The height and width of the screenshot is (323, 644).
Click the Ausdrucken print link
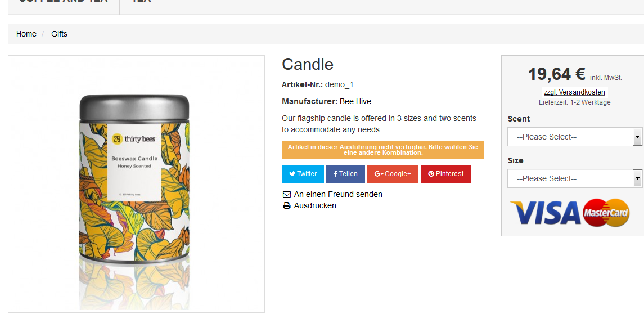coord(315,205)
